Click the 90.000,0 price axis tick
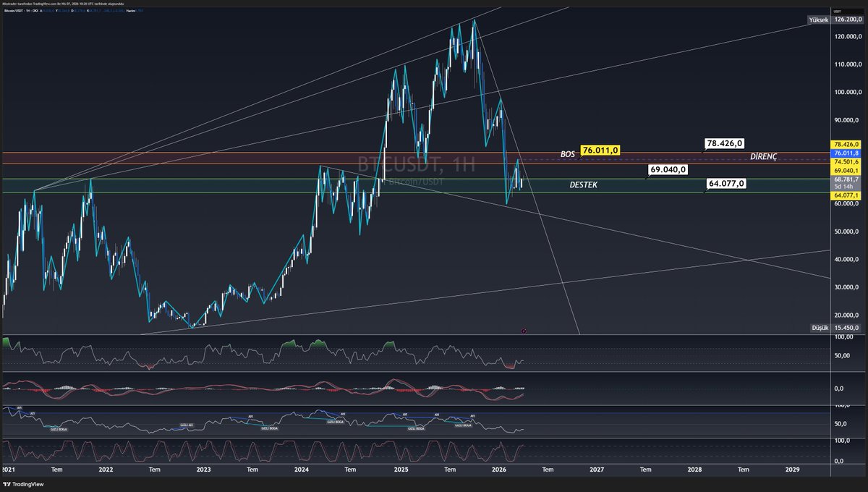868x492 pixels. click(x=848, y=120)
